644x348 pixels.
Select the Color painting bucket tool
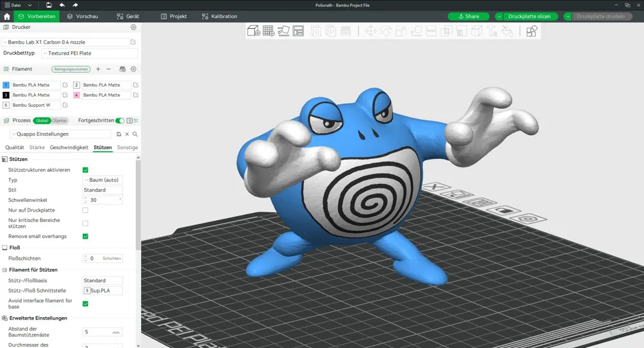tap(507, 31)
